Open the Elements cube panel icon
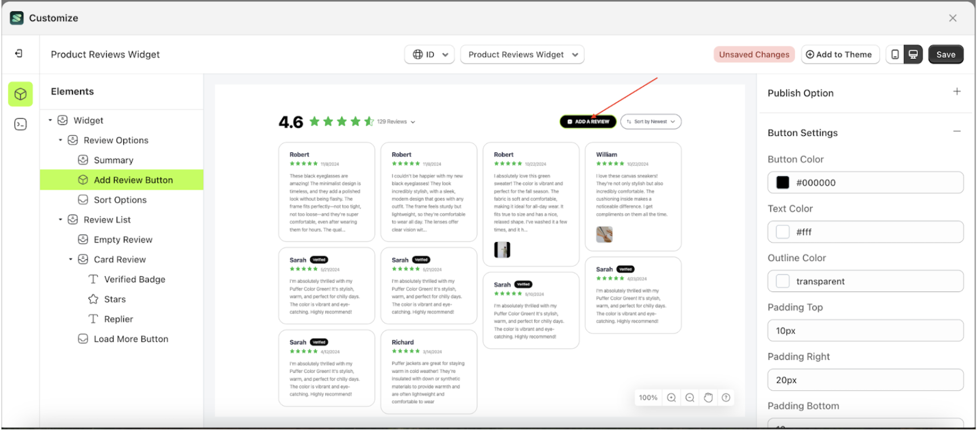 pyautogui.click(x=20, y=94)
